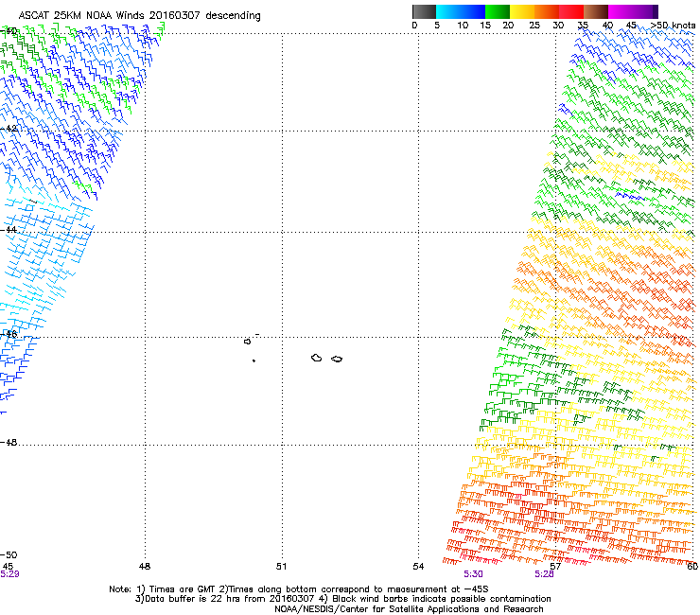Click the '25' label under the color bar
700x615 pixels.
click(x=534, y=25)
